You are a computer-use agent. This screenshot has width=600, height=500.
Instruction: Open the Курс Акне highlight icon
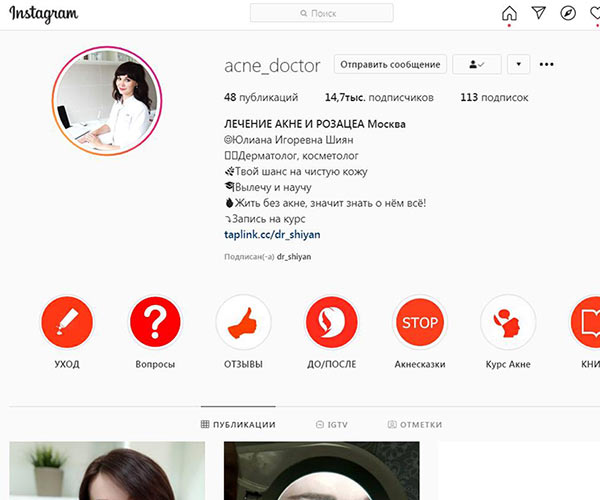(508, 322)
